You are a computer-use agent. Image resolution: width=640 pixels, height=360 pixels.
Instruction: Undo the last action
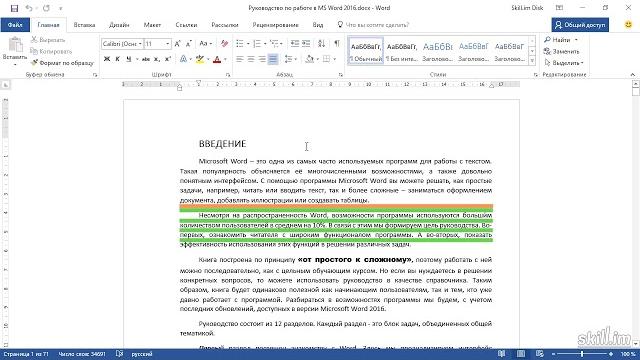[28, 8]
